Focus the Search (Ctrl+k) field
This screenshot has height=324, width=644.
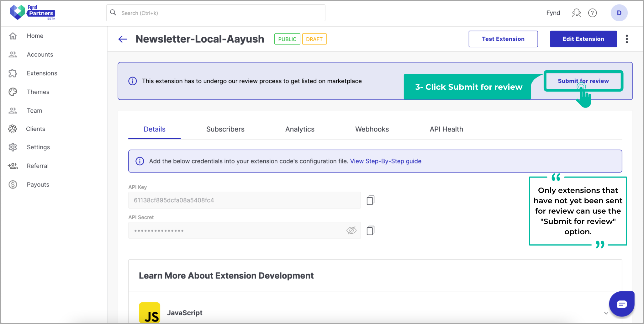pos(216,13)
